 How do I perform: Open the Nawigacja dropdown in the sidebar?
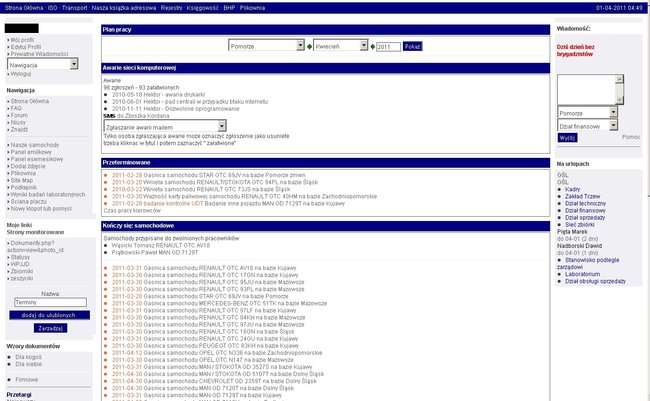point(42,63)
